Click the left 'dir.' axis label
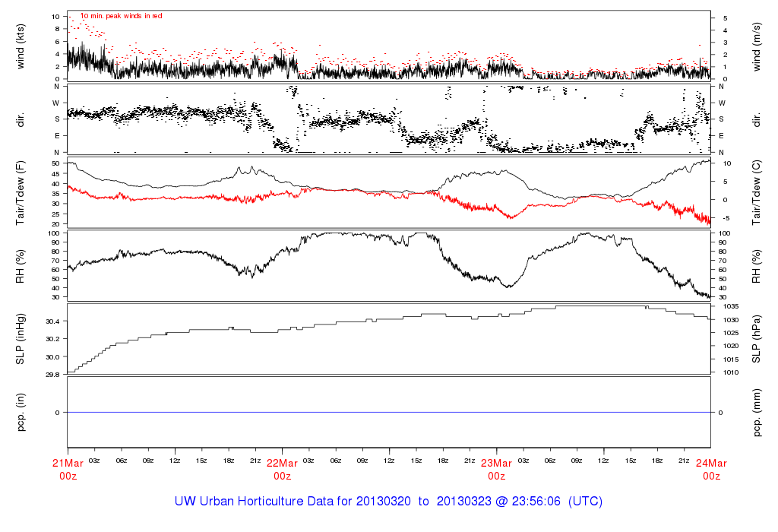This screenshot has width=778, height=532. pos(21,120)
